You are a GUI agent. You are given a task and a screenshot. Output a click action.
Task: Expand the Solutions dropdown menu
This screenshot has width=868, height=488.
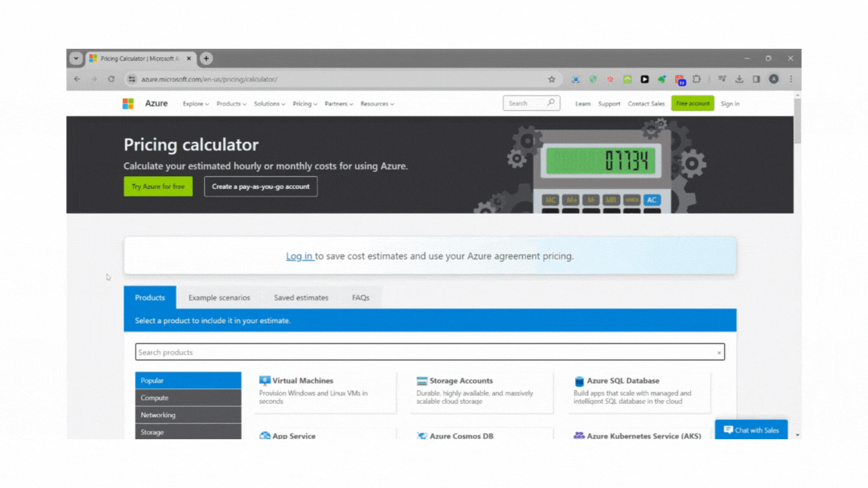tap(270, 103)
